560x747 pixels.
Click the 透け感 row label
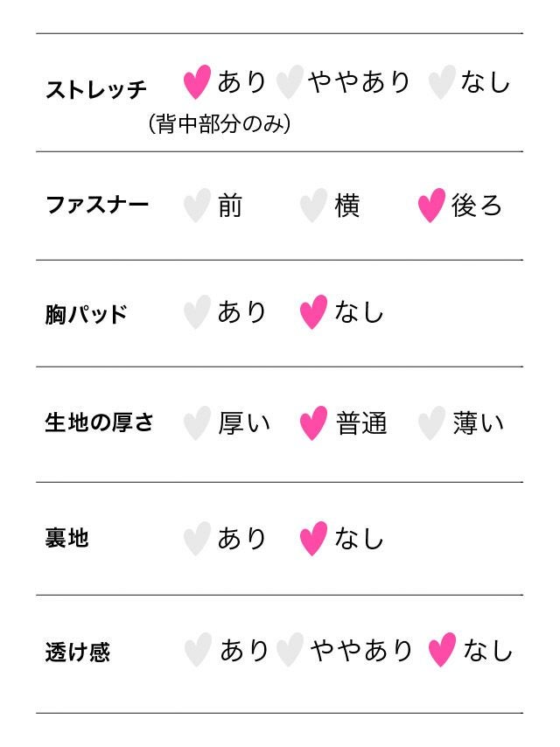click(x=78, y=653)
